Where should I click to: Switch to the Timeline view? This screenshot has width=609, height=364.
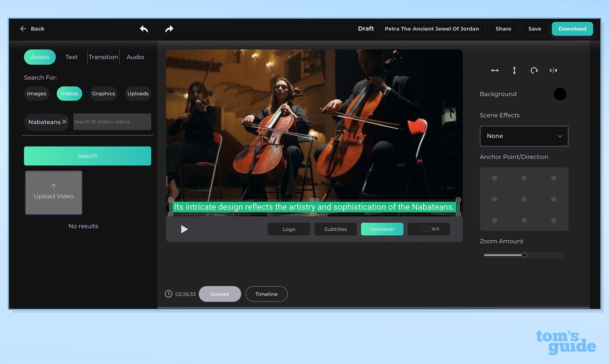[x=266, y=294]
